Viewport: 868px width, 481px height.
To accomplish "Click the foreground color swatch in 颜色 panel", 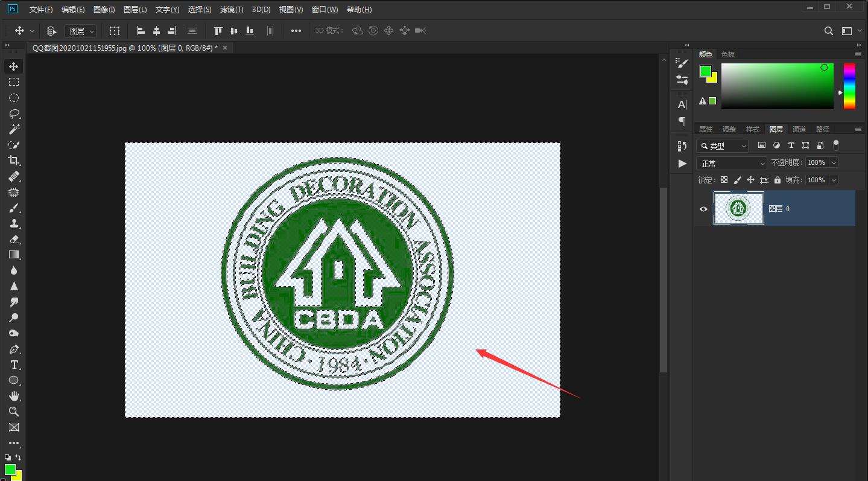I will 705,71.
